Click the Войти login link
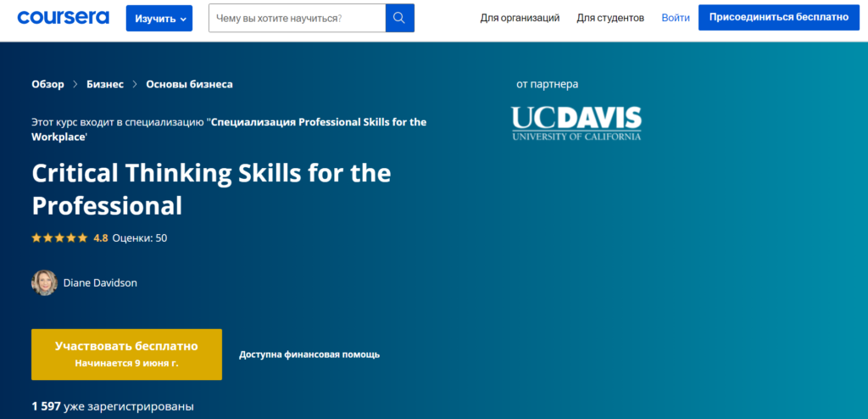This screenshot has height=419, width=868. coord(676,18)
